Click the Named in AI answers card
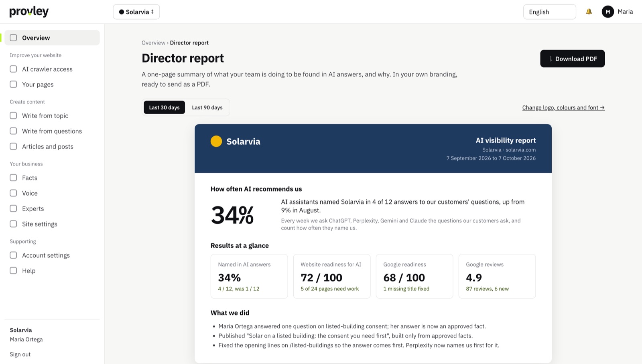This screenshot has height=364, width=642. [x=249, y=276]
